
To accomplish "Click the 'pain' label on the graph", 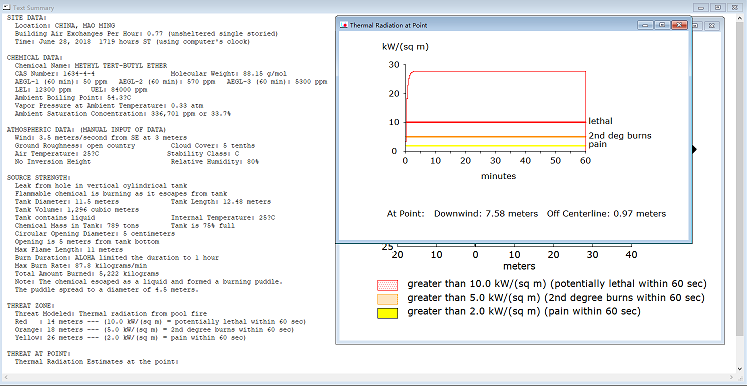I will tap(597, 144).
